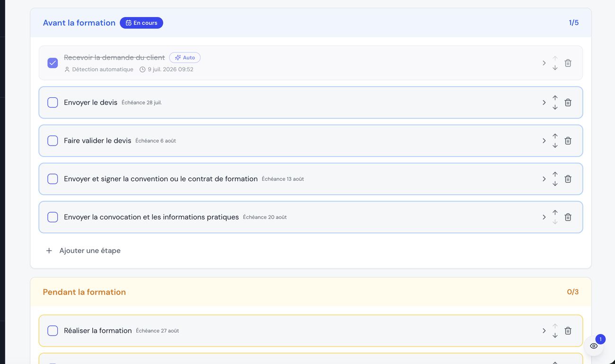
Task: Click the "Envoyer le devis" step title
Action: 91,103
